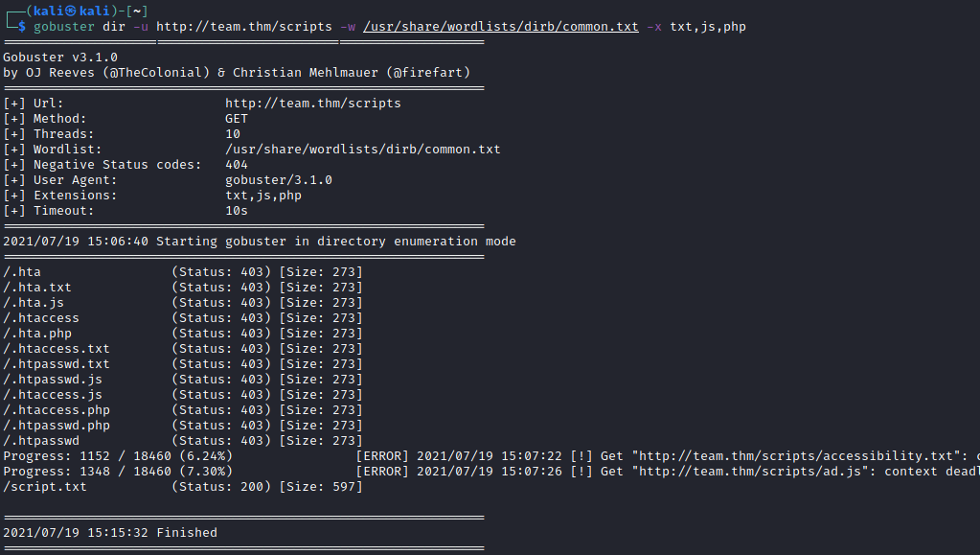Screen dimensions: 980x555
Task: Click the underlined wordlist path /usr/share/wordlists/dirb/common.txt
Action: [501, 27]
